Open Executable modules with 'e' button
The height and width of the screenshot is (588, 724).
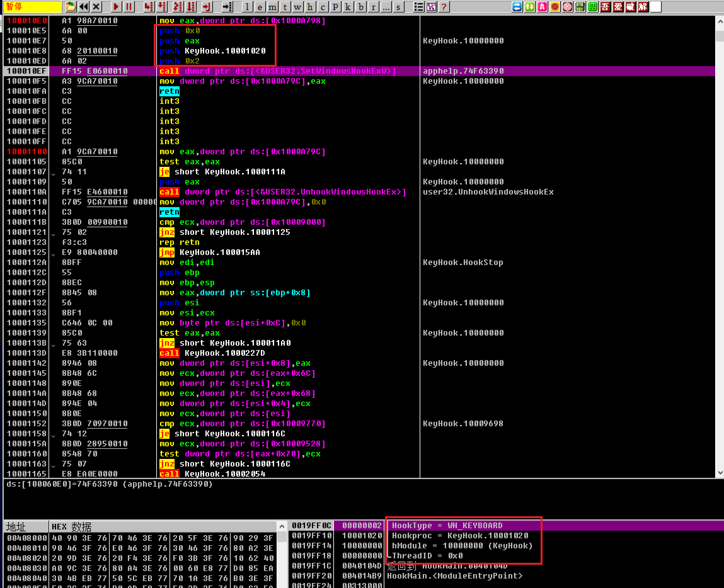260,7
